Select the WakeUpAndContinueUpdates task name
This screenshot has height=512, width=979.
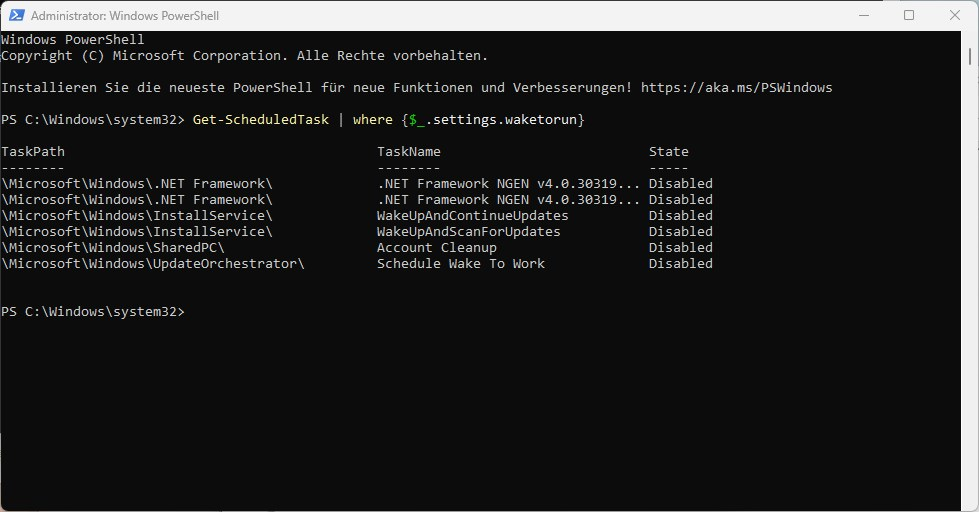472,215
